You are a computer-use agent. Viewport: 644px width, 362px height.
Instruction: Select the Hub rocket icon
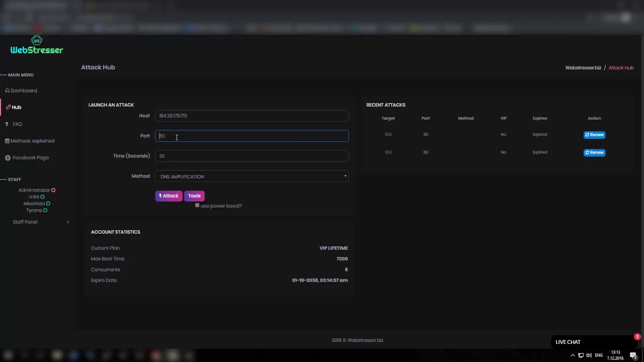coord(8,107)
